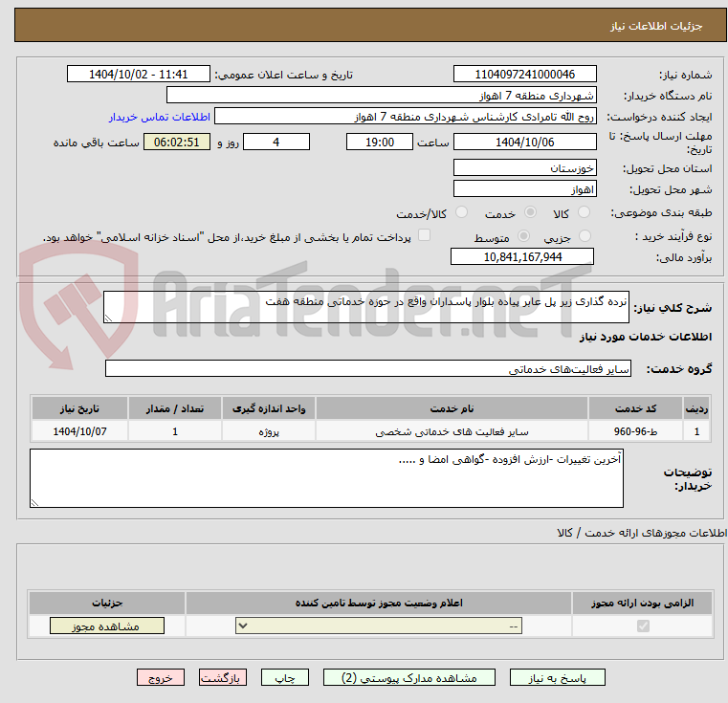Toggle the اسناد خزانه اسلامی payment checkbox

[424, 235]
